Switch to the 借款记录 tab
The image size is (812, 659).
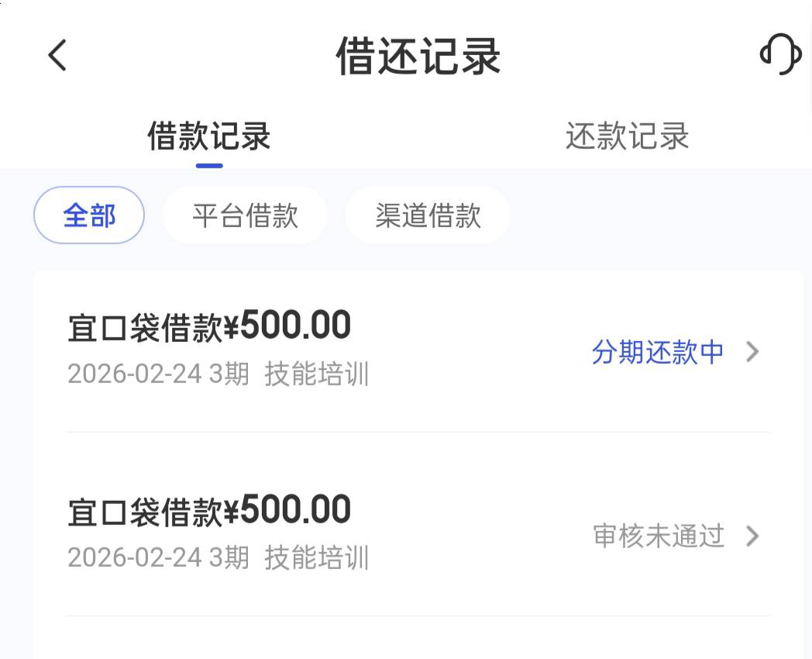208,137
